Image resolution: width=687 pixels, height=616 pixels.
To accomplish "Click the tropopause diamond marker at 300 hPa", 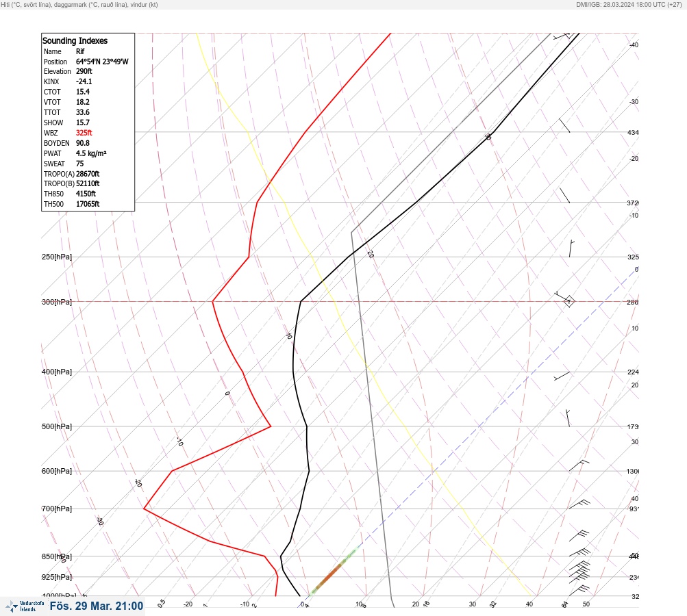I will click(x=569, y=302).
